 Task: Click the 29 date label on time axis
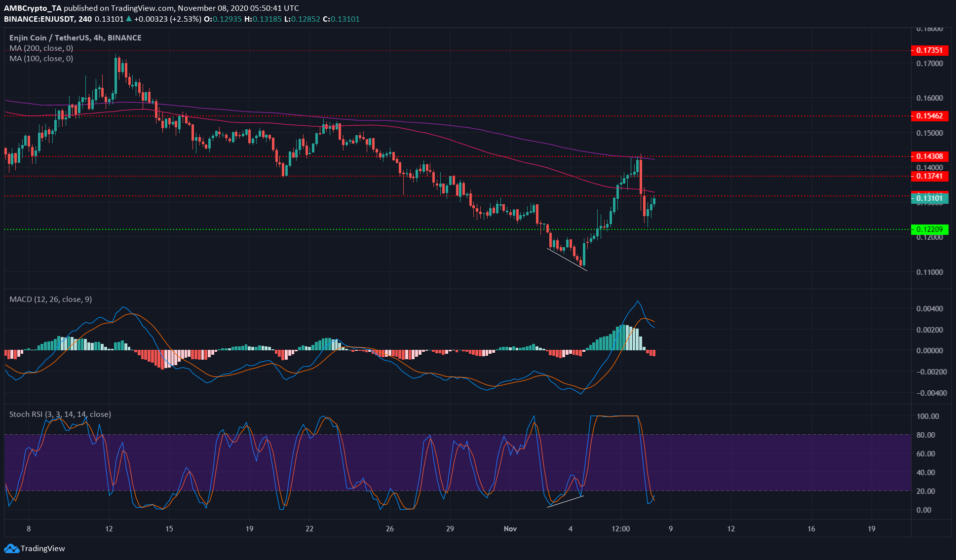pos(450,529)
